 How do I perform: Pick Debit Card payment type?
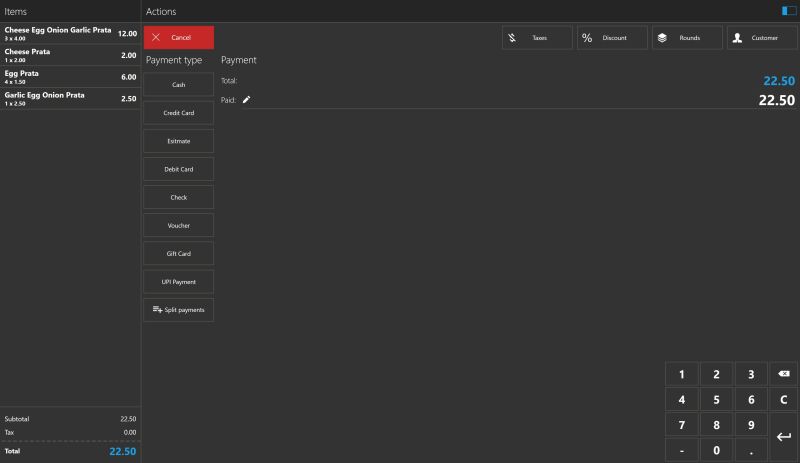coord(179,169)
